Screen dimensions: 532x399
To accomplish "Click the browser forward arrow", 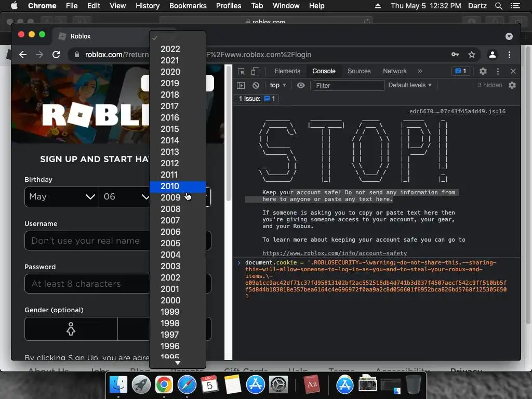I will [39, 55].
